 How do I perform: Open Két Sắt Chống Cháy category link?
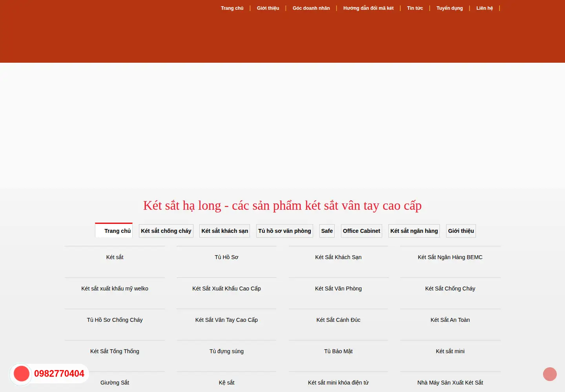point(450,289)
